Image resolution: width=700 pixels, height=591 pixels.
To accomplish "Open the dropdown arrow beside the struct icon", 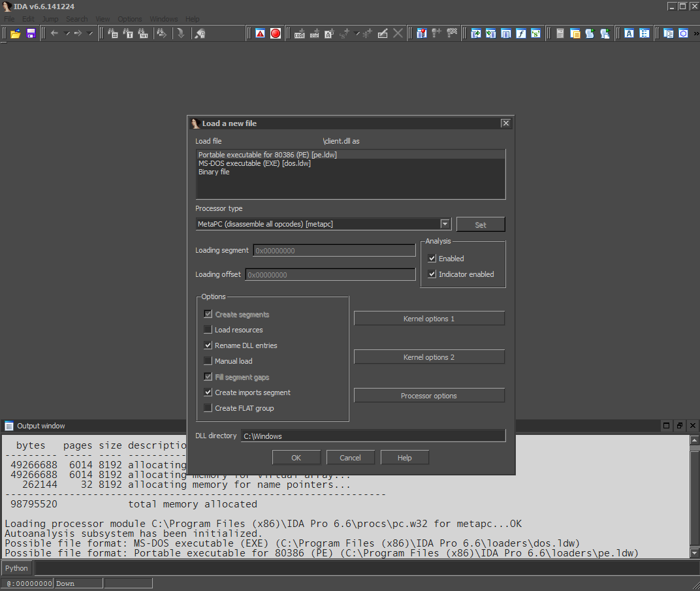I will pyautogui.click(x=357, y=33).
